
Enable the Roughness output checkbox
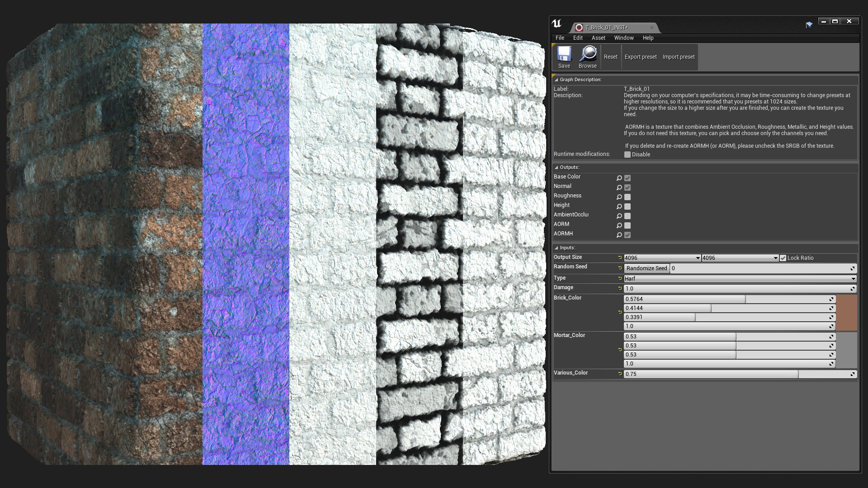click(627, 197)
